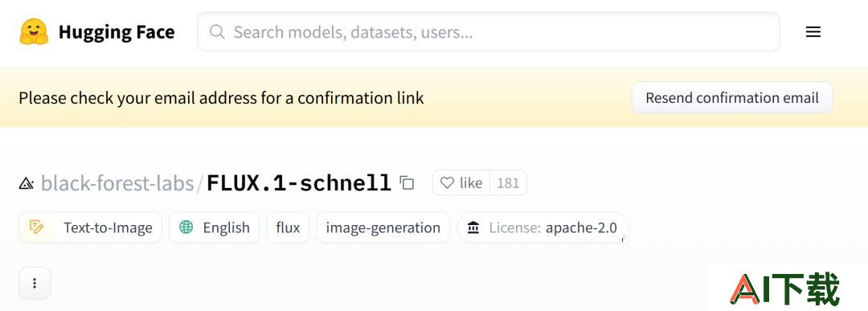Click the Text-to-Image tag icon
The height and width of the screenshot is (311, 868).
pyautogui.click(x=36, y=227)
